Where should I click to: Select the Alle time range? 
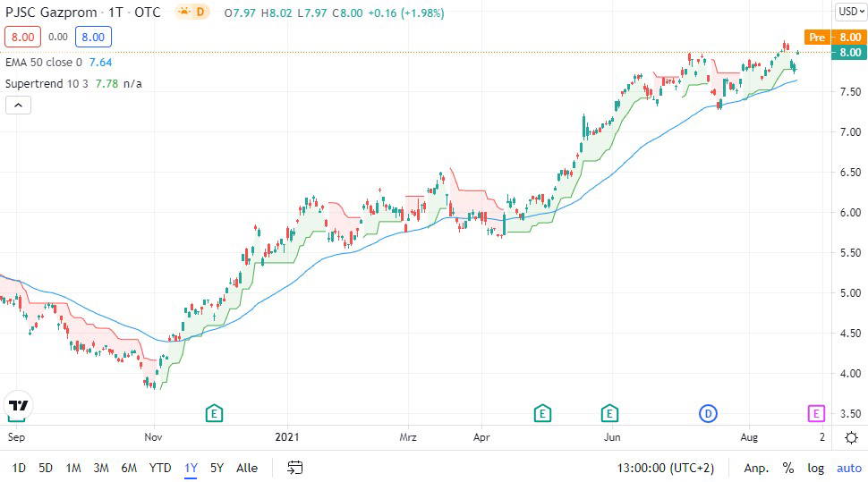click(x=247, y=469)
